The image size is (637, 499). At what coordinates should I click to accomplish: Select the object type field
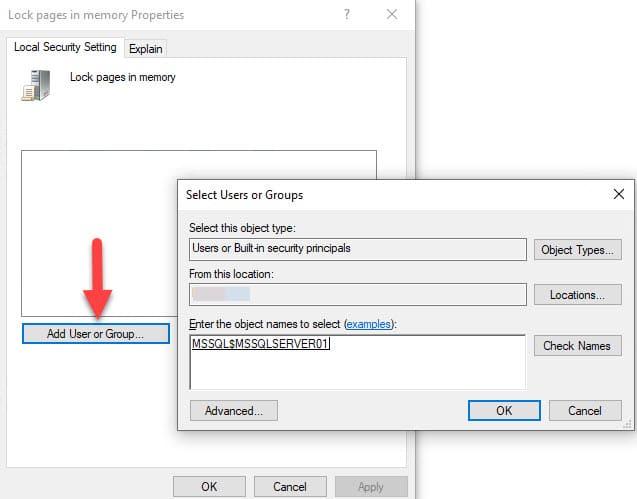click(358, 250)
